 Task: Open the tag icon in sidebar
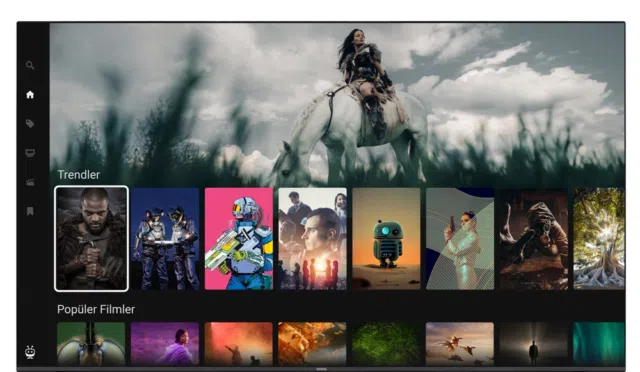coord(30,124)
